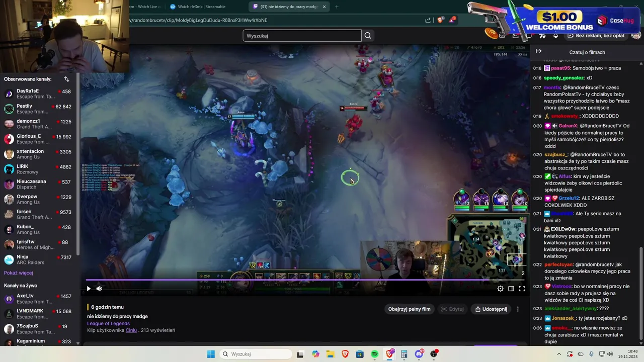Open LIRIK channel in the sidebar
Screen dimensions: 644x362
[38, 169]
